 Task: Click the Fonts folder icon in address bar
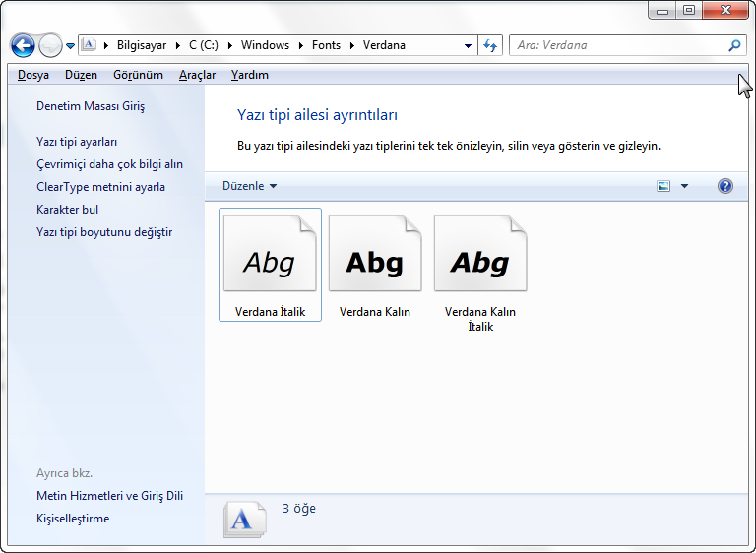[x=89, y=45]
